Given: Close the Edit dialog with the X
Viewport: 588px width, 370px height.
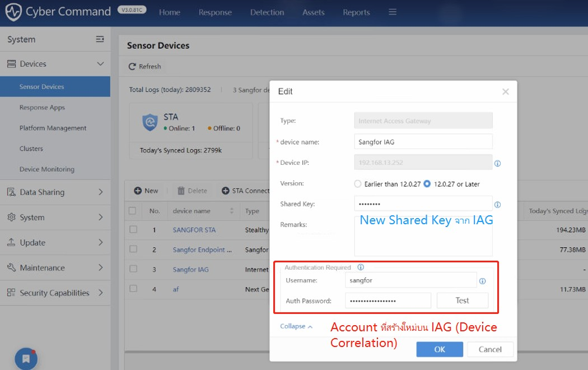Looking at the screenshot, I should (506, 91).
